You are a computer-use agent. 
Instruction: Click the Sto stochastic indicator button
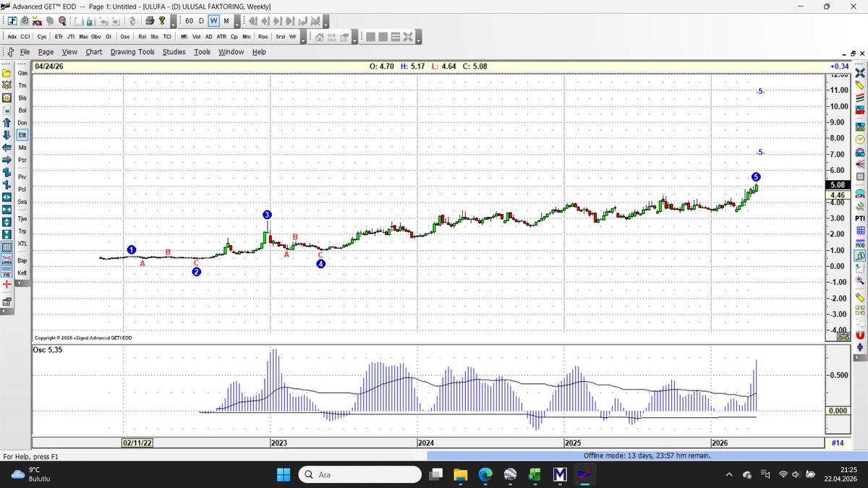click(x=155, y=37)
